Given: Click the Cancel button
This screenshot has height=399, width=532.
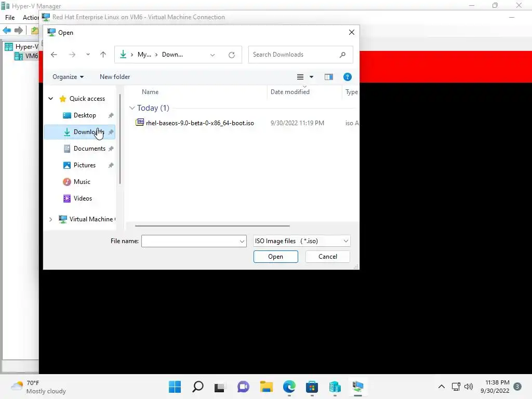Looking at the screenshot, I should point(327,257).
